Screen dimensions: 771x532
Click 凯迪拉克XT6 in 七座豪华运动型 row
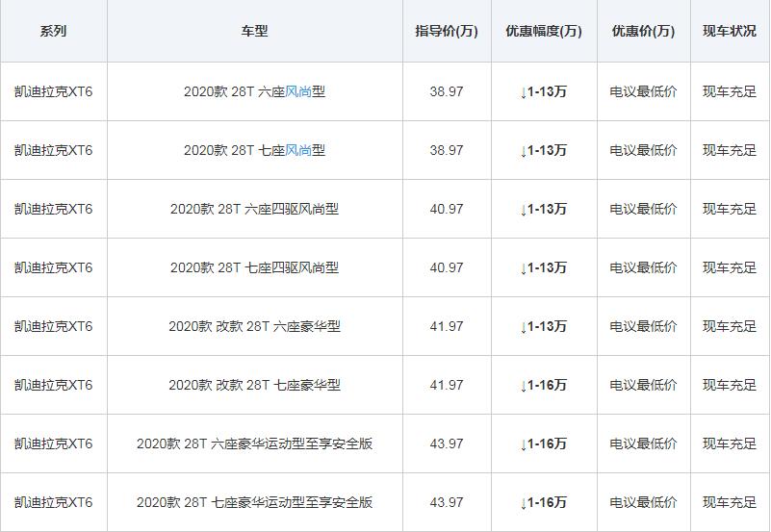(x=53, y=502)
